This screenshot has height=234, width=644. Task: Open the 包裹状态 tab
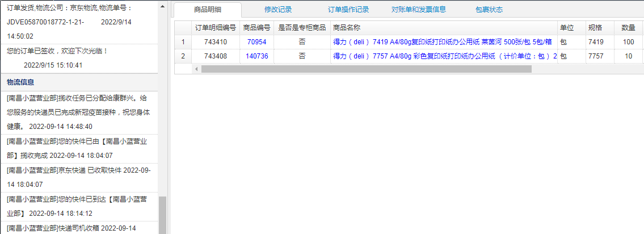pyautogui.click(x=489, y=10)
